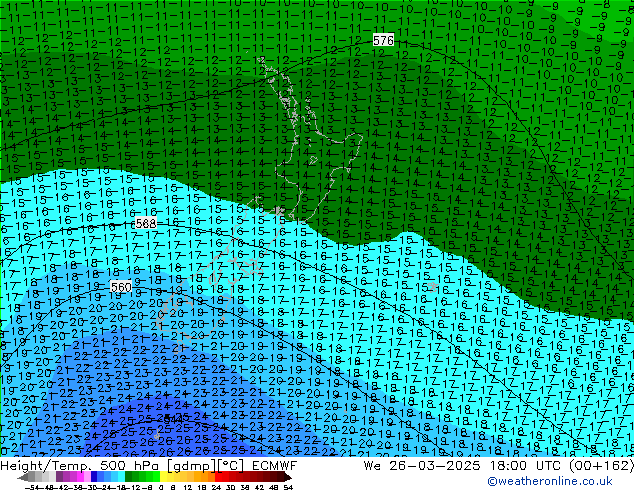Click the left arrow end of colour scale
Image resolution: width=634 pixels, height=490 pixels.
tap(22, 477)
